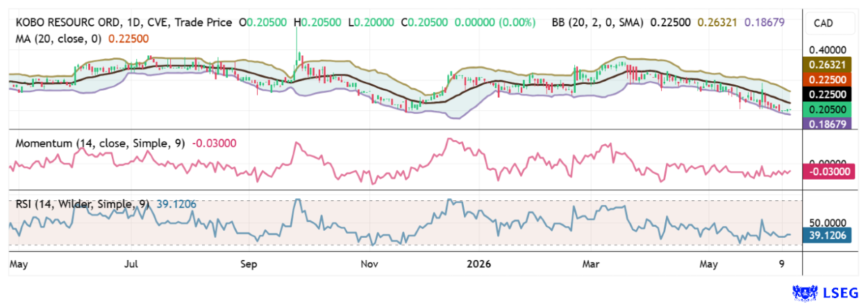Click the May label at the time axis start
Image resolution: width=868 pixels, height=303 pixels.
coord(19,264)
